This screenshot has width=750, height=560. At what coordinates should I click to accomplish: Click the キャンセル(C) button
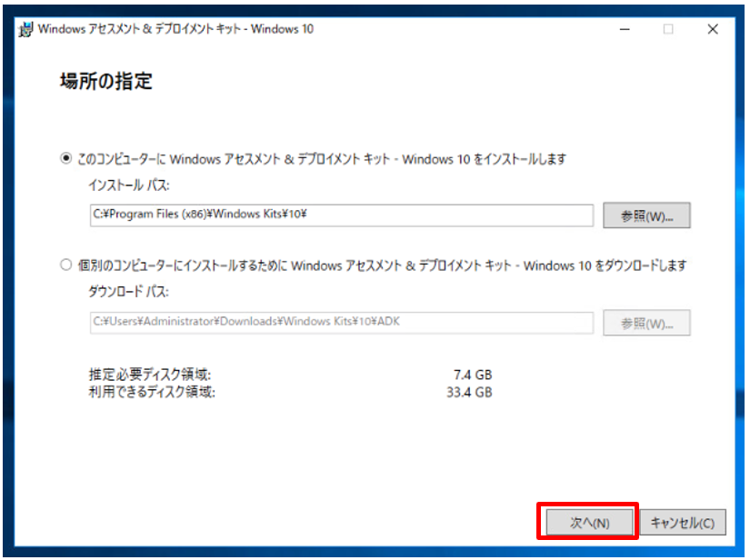[x=683, y=522]
